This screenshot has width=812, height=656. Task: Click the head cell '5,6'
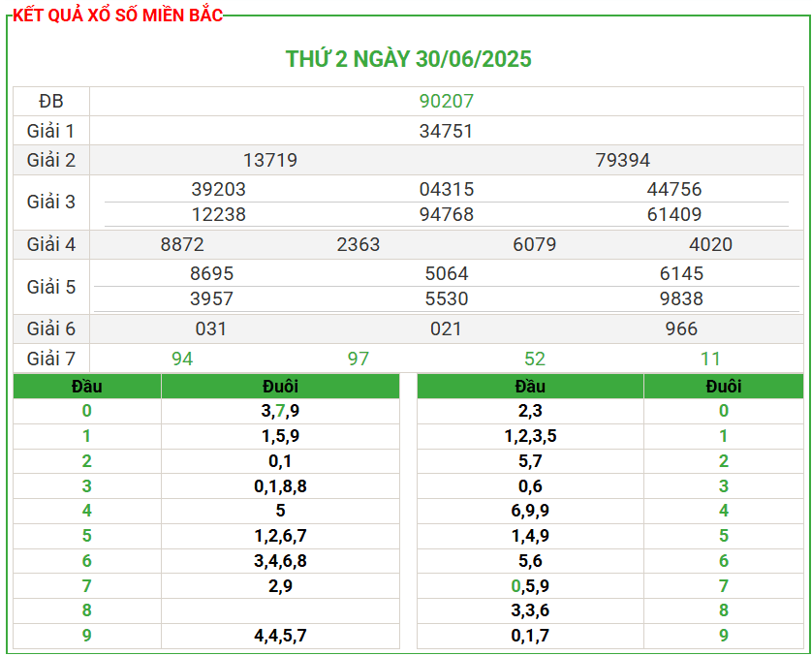(x=530, y=561)
